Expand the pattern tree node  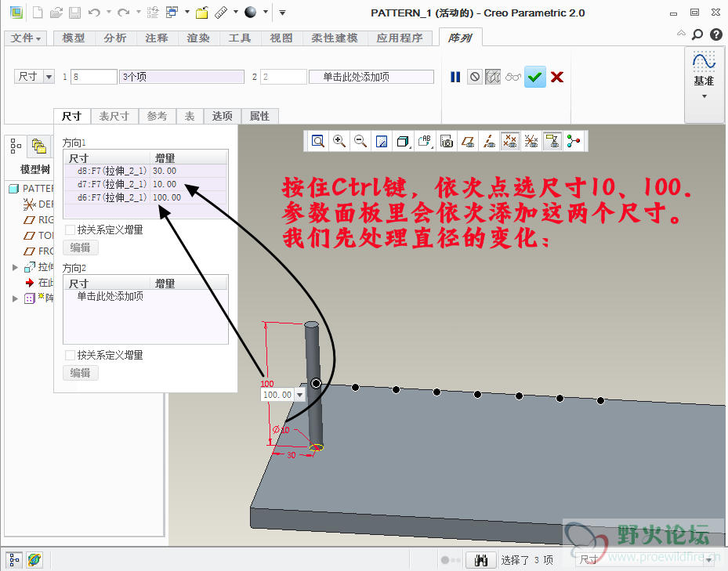coord(16,298)
